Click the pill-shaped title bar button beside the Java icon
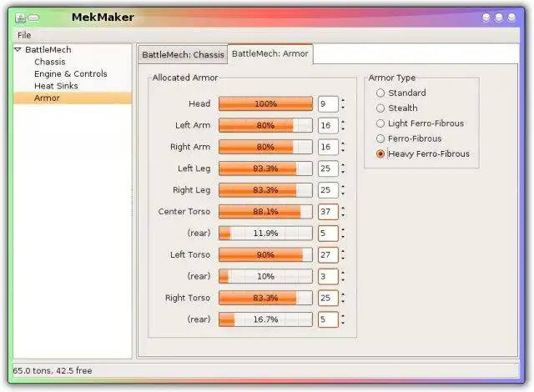Viewport: 534px width, 392px height. coord(33,18)
